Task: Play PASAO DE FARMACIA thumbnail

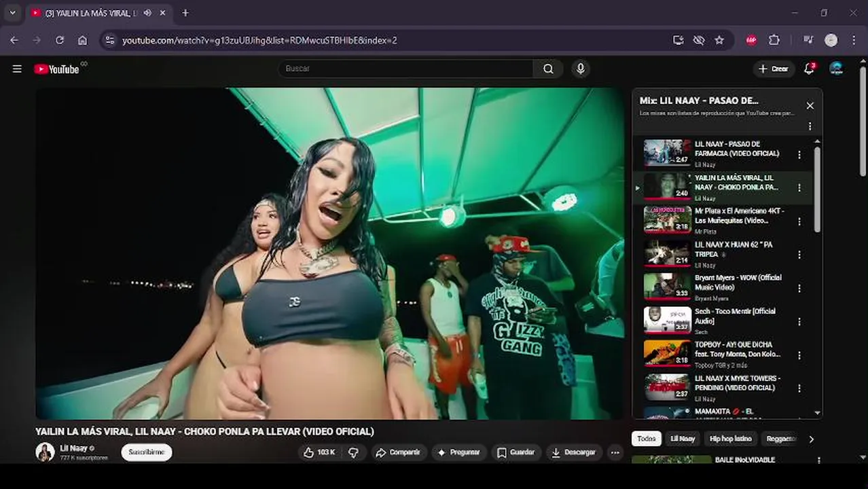Action: click(667, 153)
